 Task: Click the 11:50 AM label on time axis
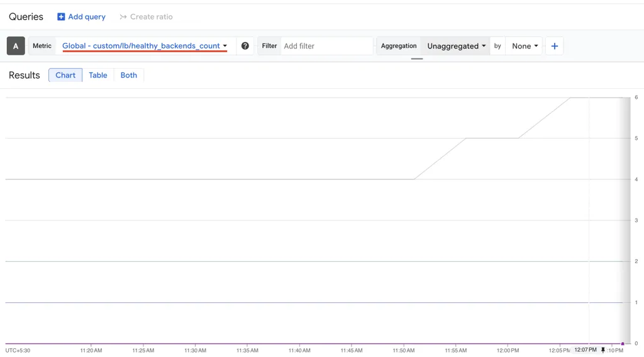(403, 350)
